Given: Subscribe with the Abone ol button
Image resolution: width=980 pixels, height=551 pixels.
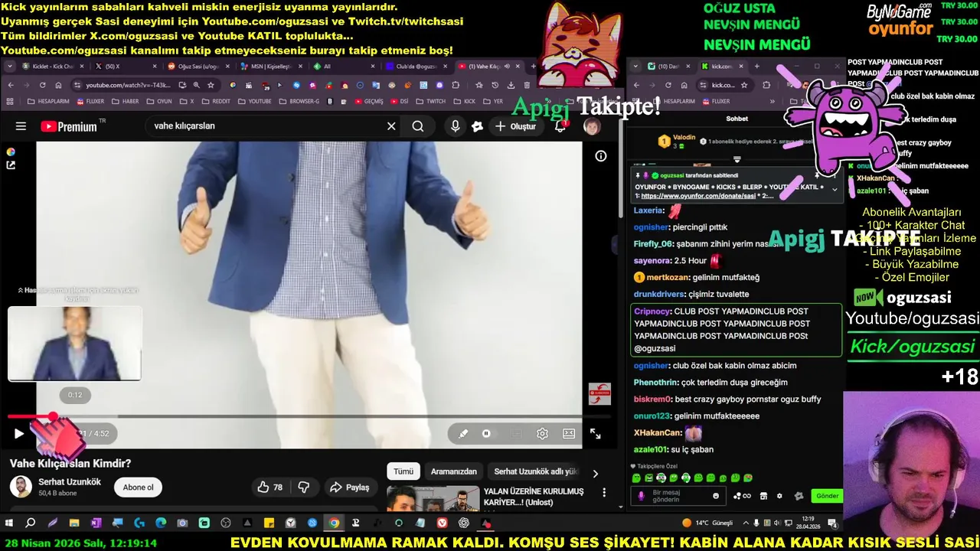Looking at the screenshot, I should [139, 487].
